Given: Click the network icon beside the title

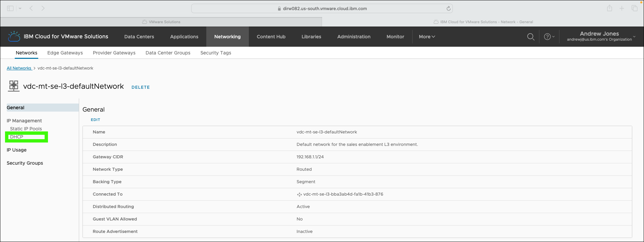Looking at the screenshot, I should point(14,86).
